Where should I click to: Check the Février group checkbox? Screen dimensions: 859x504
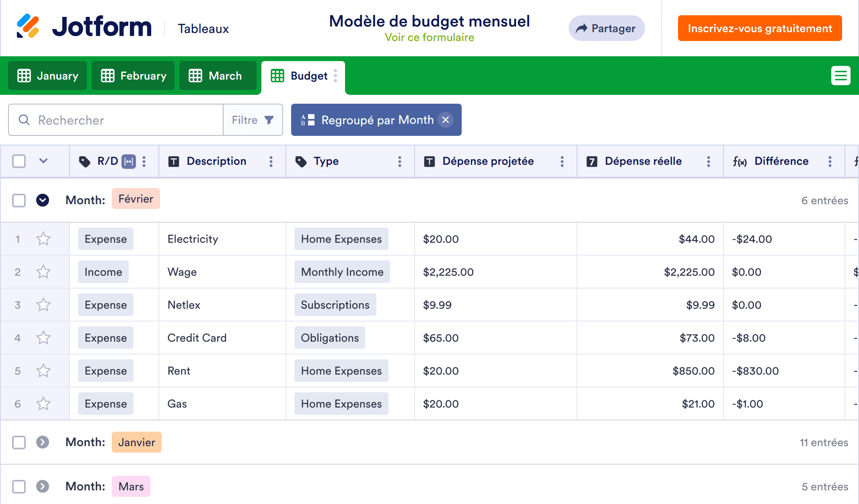click(19, 200)
